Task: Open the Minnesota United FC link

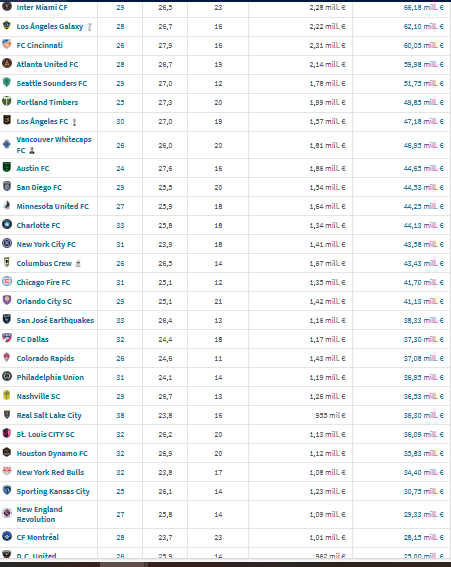Action: (52, 206)
